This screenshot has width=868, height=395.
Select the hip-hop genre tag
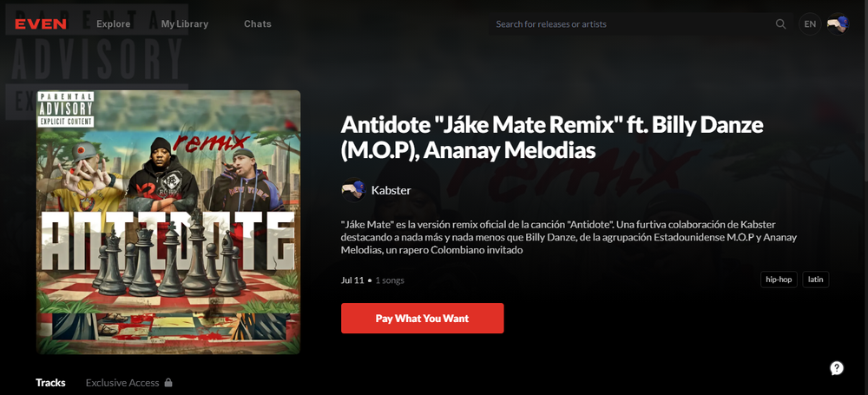(779, 280)
